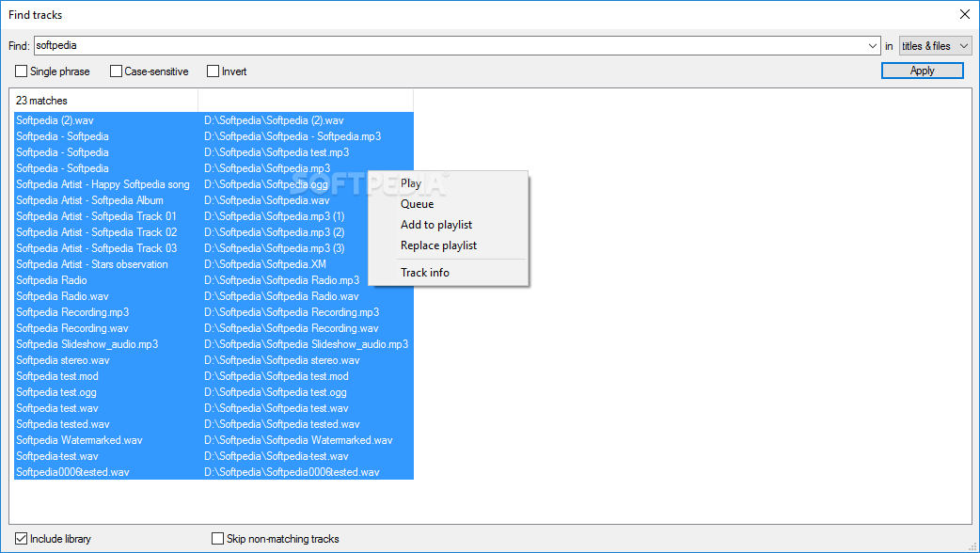
Task: Select the Softpedia Slideshow_audio.mp3 title
Action: 87,343
